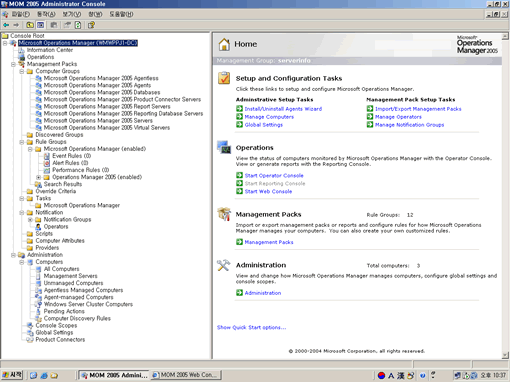
Task: Open the 도움말(H) Help menu
Action: [x=121, y=14]
